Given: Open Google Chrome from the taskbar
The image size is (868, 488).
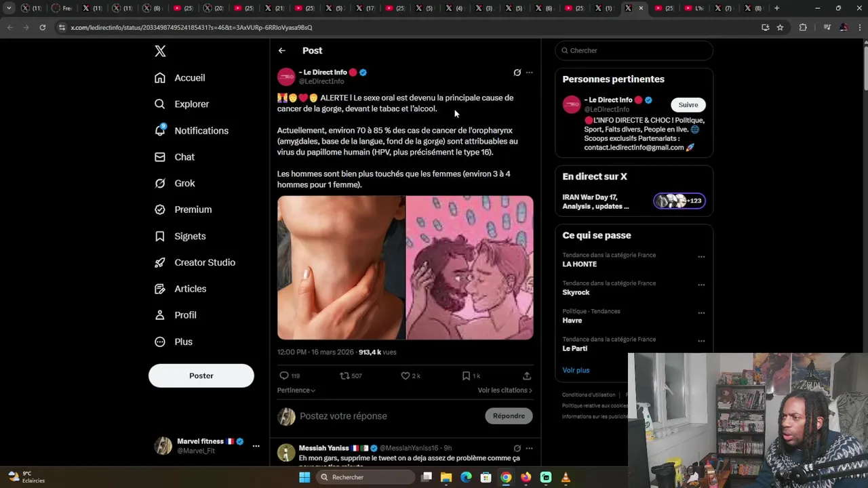Looking at the screenshot, I should [506, 477].
